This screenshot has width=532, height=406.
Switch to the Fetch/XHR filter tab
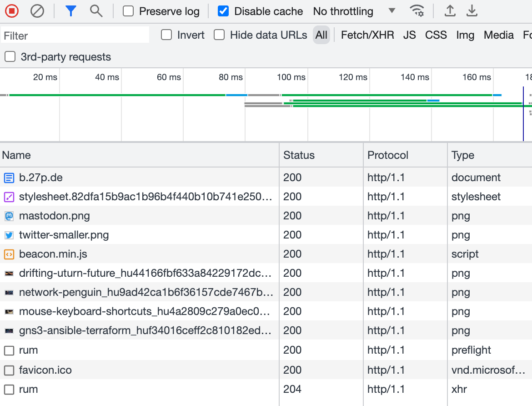click(x=367, y=35)
